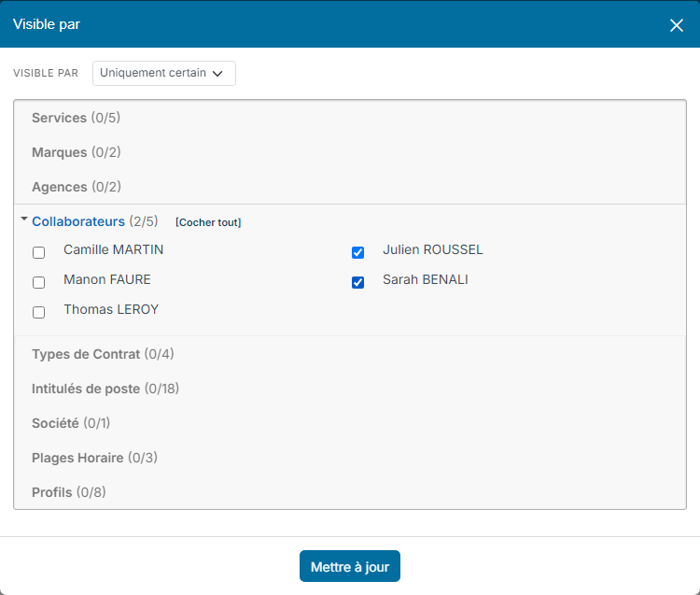Click the Manon FAURE name label

coord(107,279)
